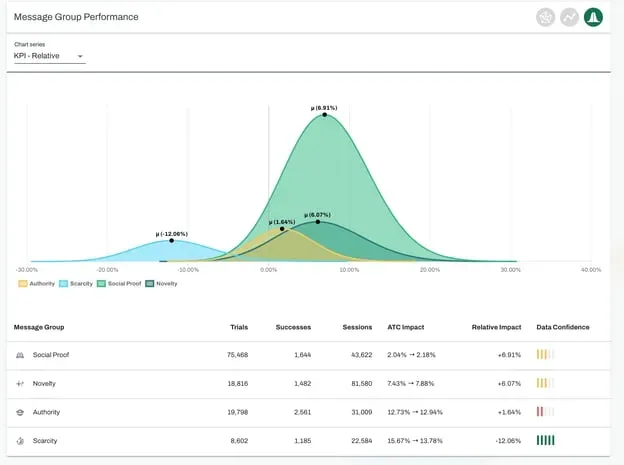Viewport: 624px width, 465px height.
Task: Click the Novelty legend label
Action: coord(167,283)
